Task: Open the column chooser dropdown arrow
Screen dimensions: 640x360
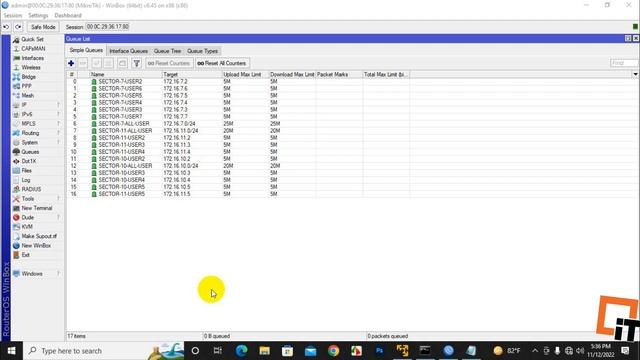Action: [x=635, y=74]
